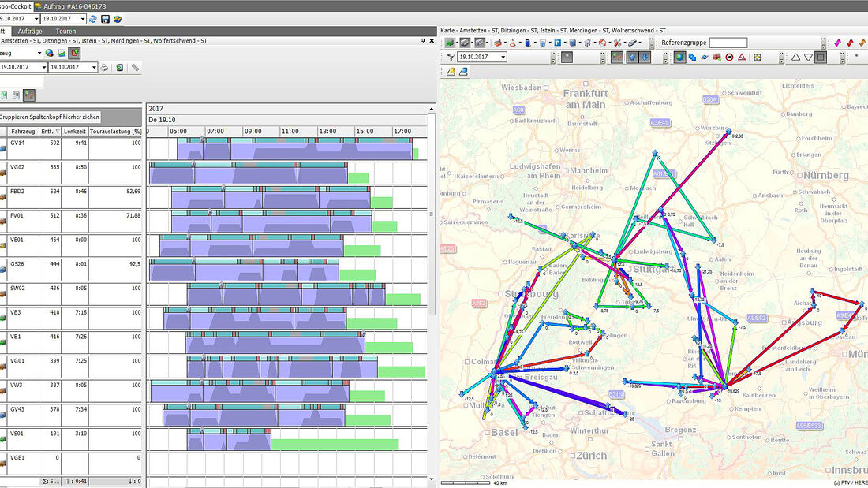The width and height of the screenshot is (868, 488).
Task: Click the chart icon in the left panel toolbar
Action: [62, 53]
